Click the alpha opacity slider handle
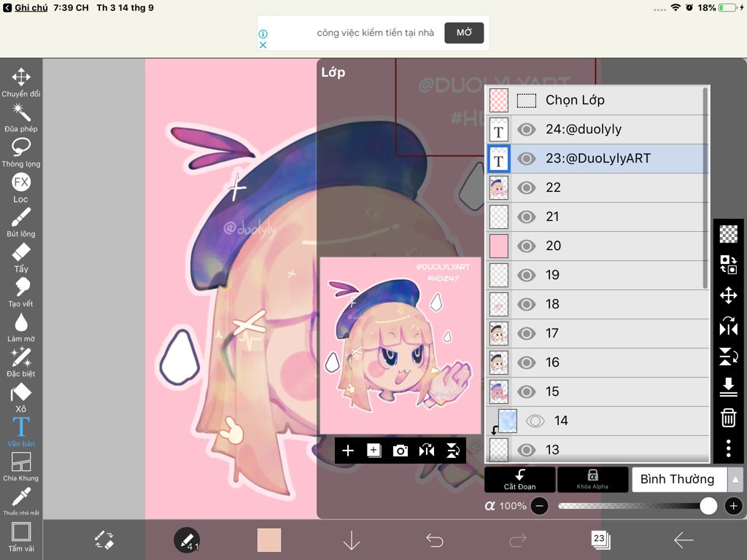Image resolution: width=747 pixels, height=560 pixels. point(708,506)
